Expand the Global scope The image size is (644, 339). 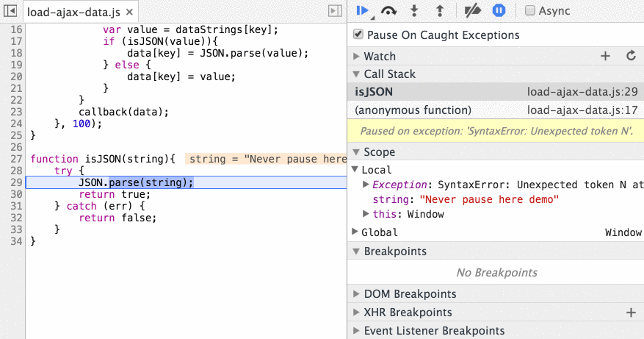tap(355, 232)
